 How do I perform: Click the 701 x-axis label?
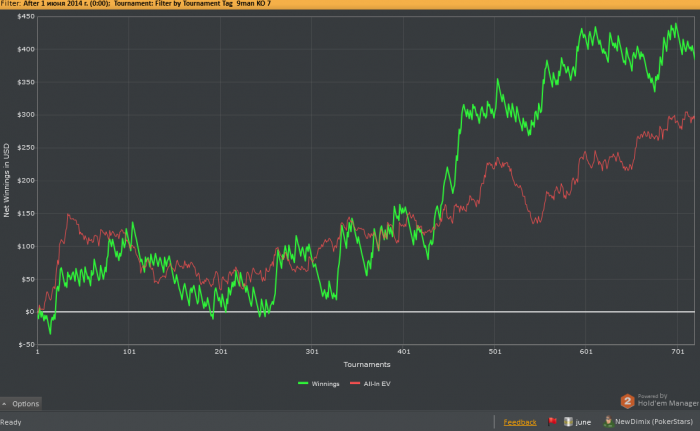tap(677, 351)
